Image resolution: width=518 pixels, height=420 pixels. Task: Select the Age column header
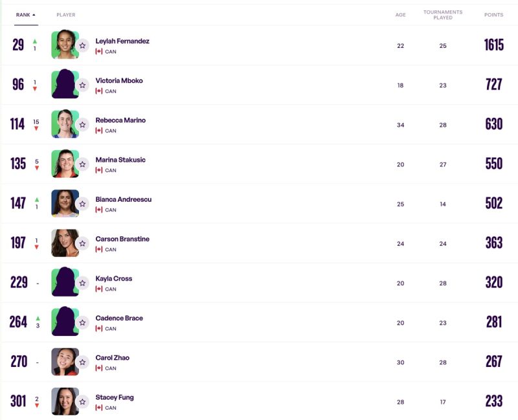tap(400, 15)
